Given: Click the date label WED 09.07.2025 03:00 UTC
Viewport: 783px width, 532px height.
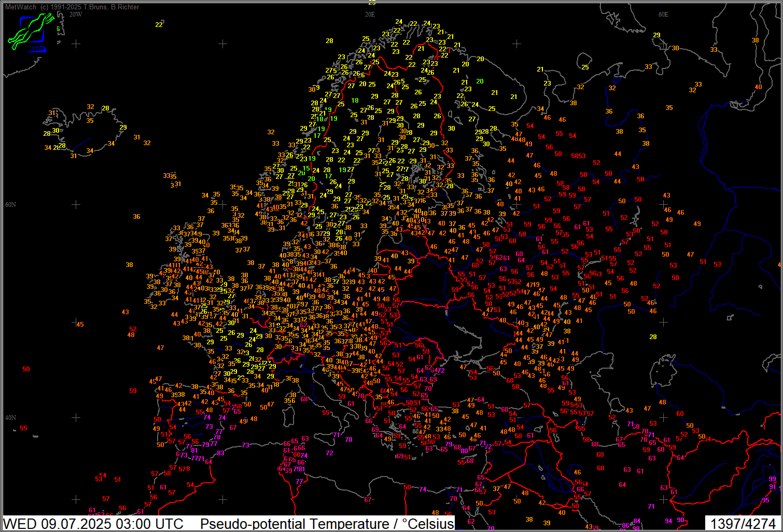Looking at the screenshot, I should coord(93,524).
